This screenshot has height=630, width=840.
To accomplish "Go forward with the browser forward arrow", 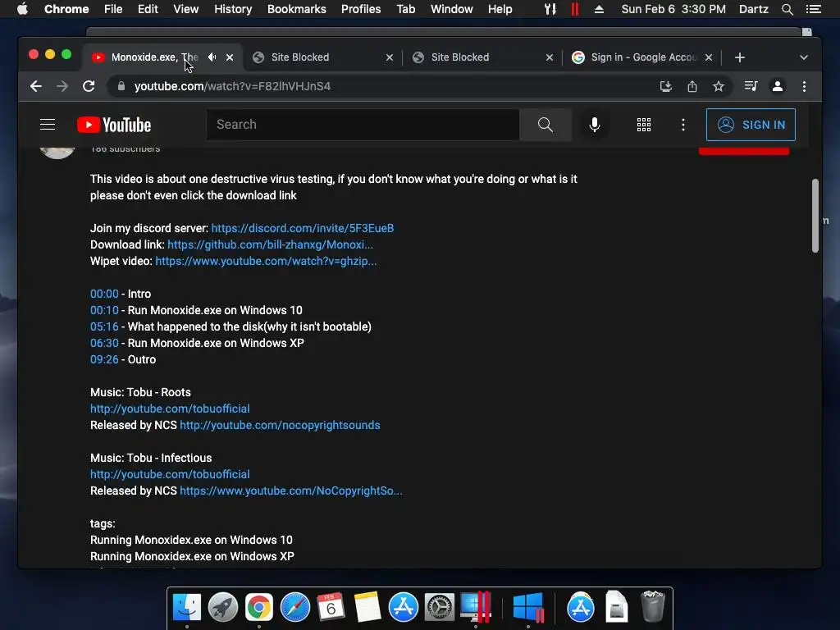I will point(62,86).
